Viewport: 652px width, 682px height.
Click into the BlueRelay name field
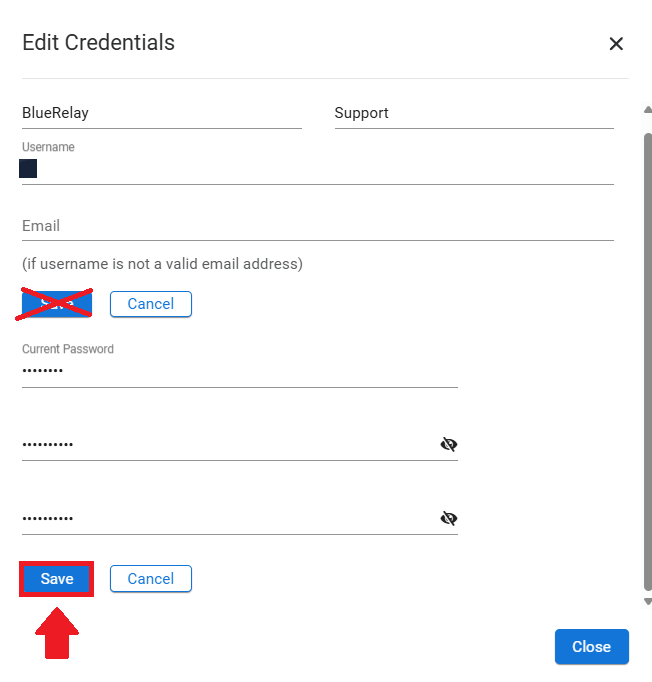(162, 113)
